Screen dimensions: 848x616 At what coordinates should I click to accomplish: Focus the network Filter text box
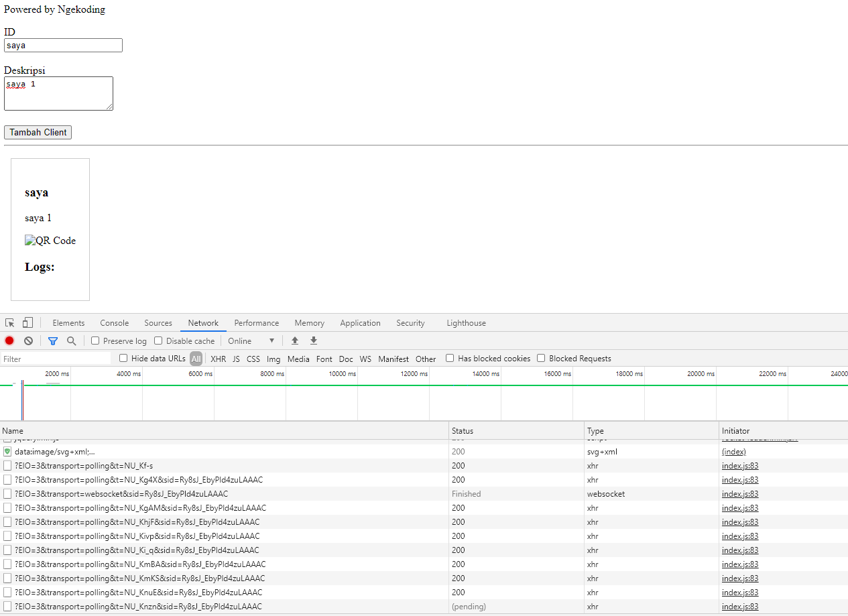click(56, 359)
